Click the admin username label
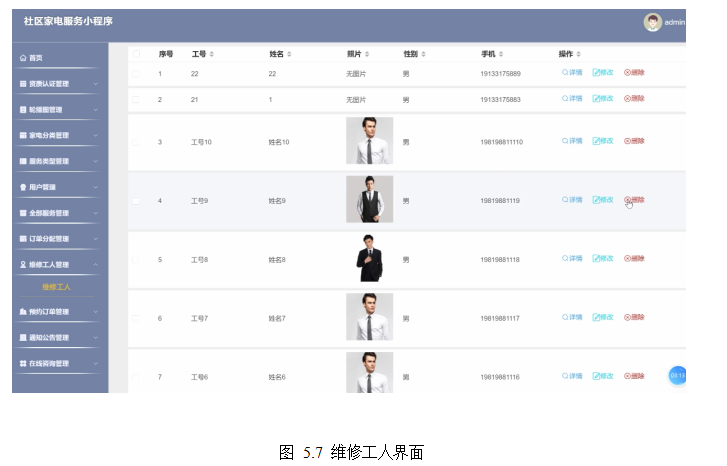Viewport: 727px width, 466px height. coord(675,22)
